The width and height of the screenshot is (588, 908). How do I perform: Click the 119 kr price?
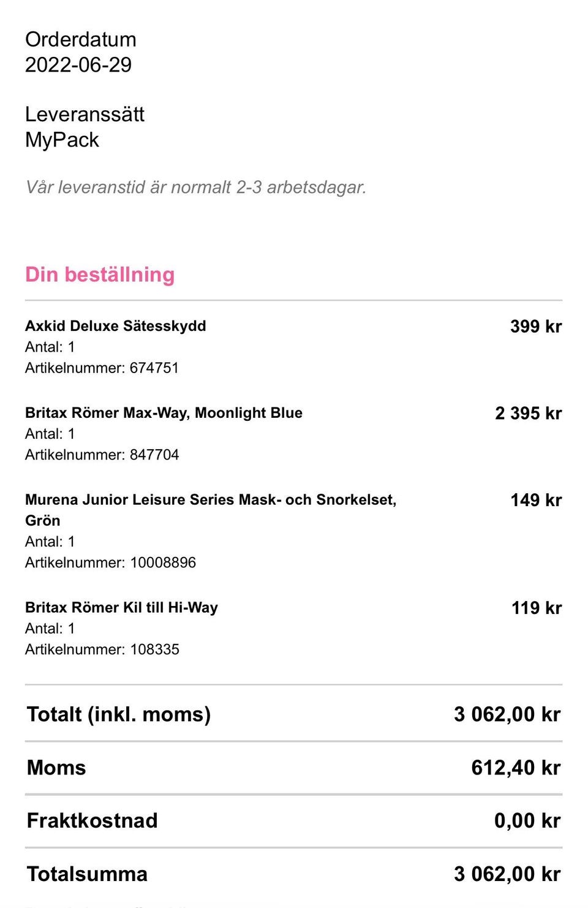click(537, 608)
